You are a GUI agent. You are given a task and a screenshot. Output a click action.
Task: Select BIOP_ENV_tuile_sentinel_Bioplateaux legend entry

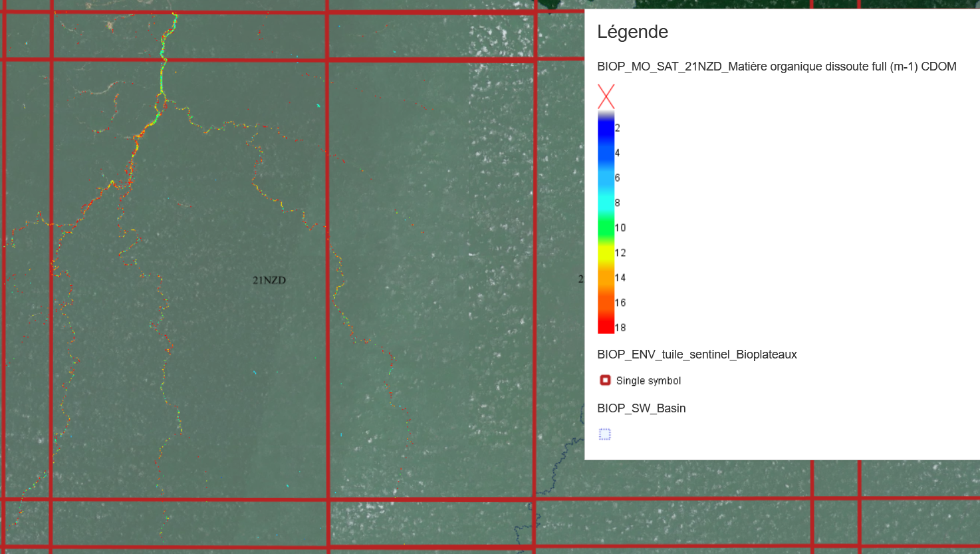[x=697, y=354]
